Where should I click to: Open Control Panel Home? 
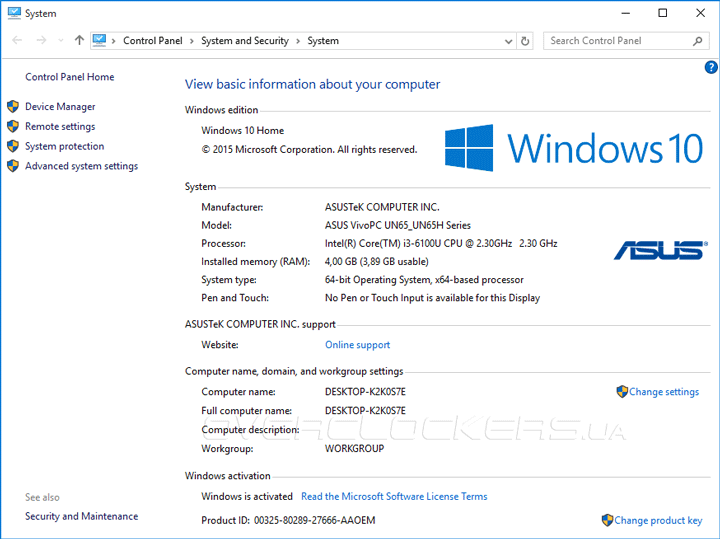pyautogui.click(x=69, y=77)
